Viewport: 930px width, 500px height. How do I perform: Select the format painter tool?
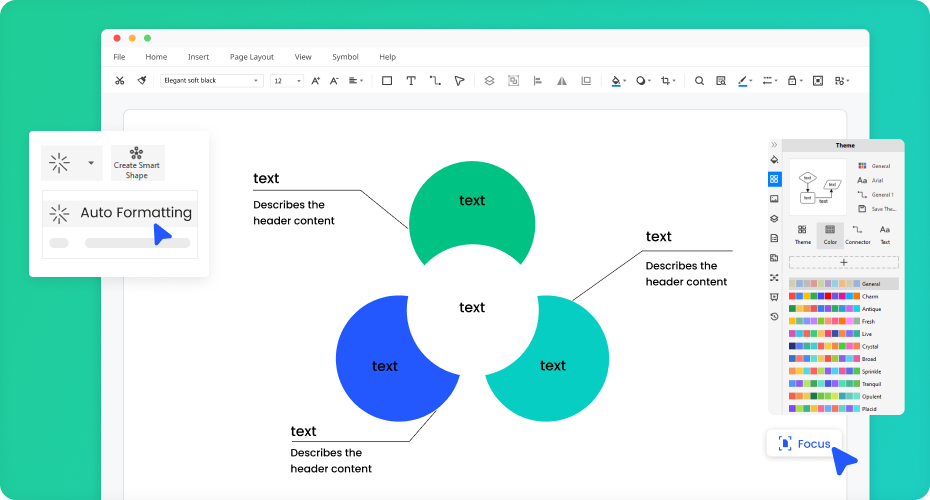click(142, 80)
